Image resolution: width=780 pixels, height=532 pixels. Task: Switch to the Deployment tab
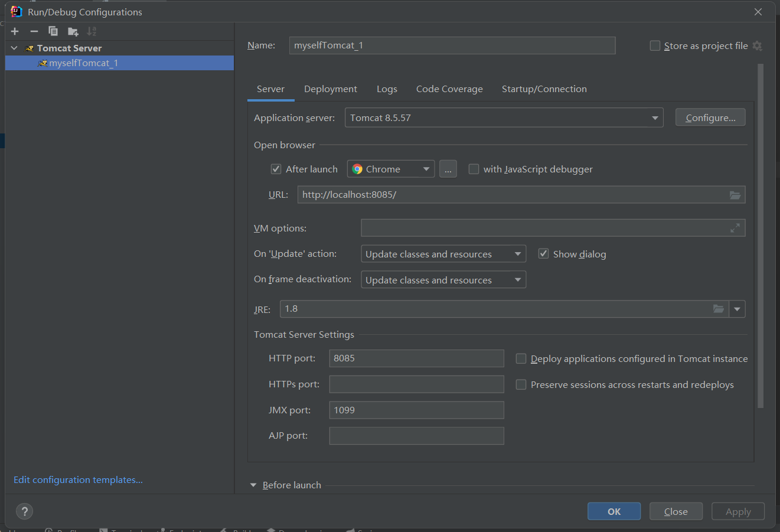coord(331,89)
